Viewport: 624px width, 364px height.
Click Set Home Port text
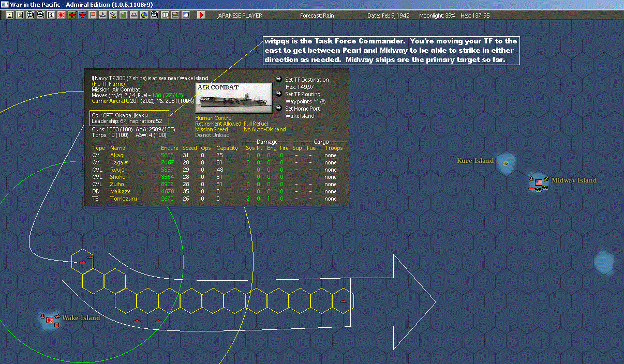(x=302, y=109)
